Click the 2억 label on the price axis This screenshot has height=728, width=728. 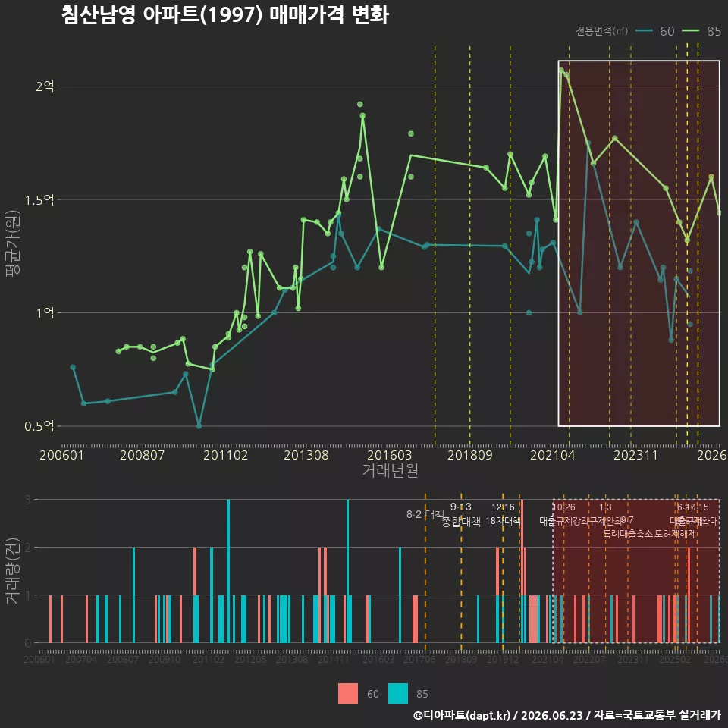(x=45, y=86)
